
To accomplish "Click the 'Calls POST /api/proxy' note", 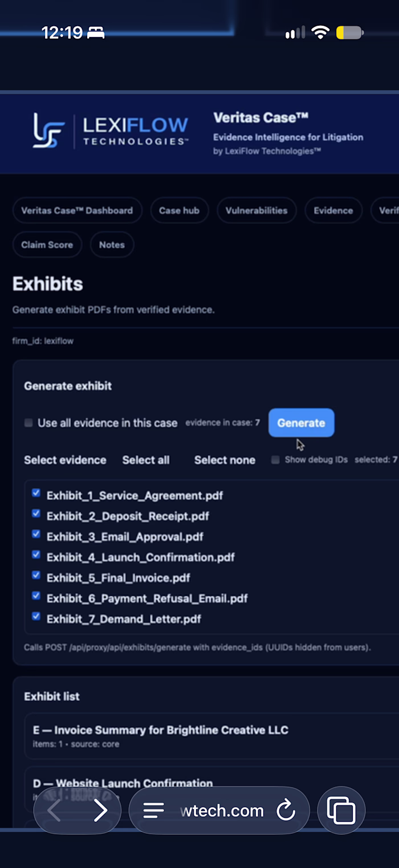I will point(197,647).
